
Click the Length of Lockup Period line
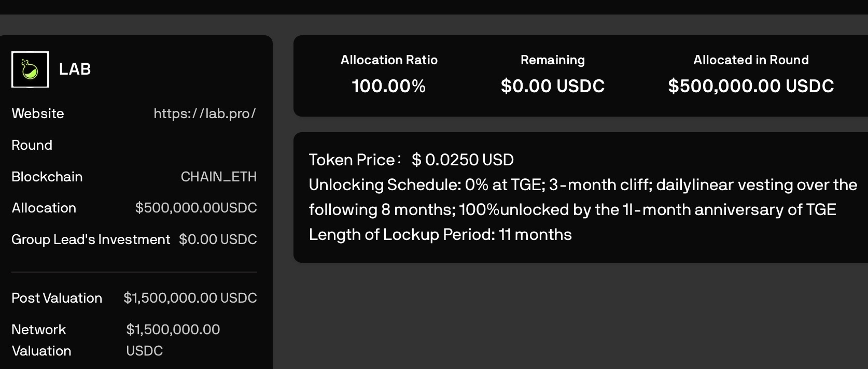point(440,235)
